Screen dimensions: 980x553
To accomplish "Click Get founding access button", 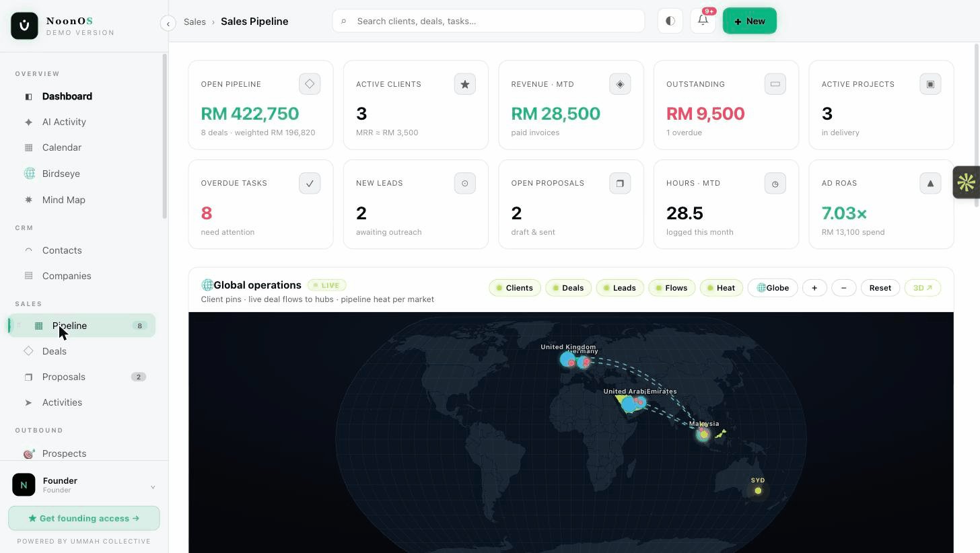I will 84,518.
